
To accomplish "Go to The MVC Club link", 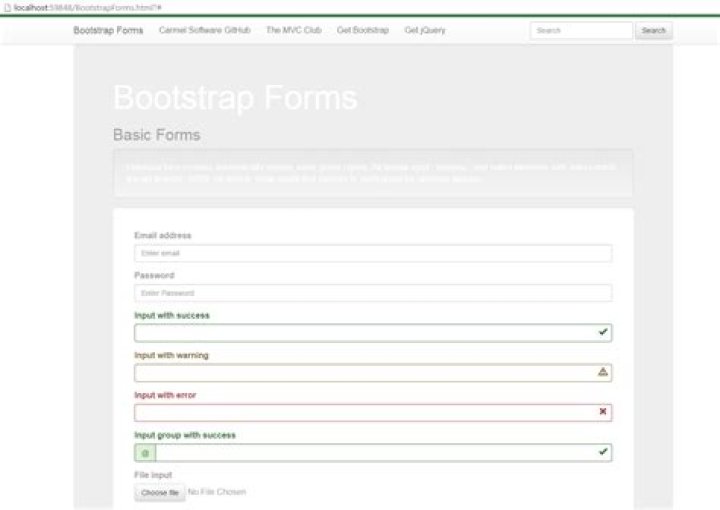I will tap(293, 31).
